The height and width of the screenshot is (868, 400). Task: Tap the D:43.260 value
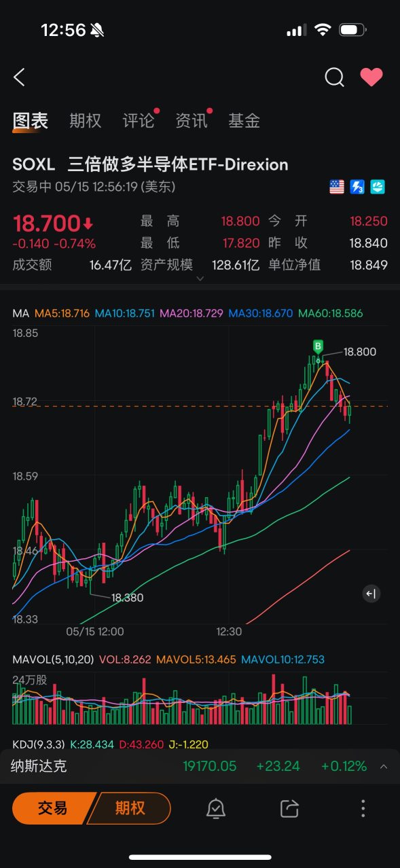coord(141,744)
